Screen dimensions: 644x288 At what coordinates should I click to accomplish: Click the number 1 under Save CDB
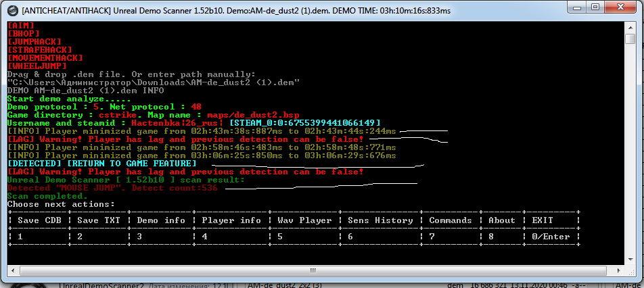pyautogui.click(x=20, y=237)
